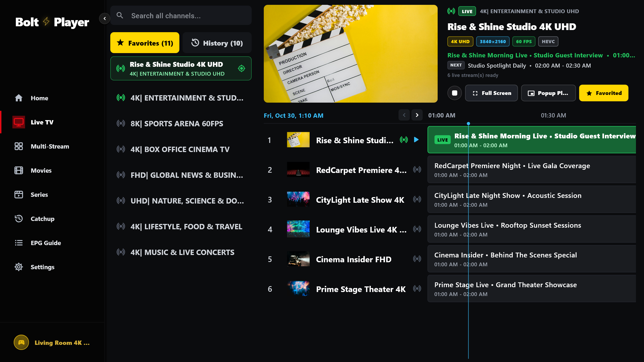Open UHD| NATURE, SCIENCE & DO... category
This screenshot has height=362, width=644.
point(181,201)
